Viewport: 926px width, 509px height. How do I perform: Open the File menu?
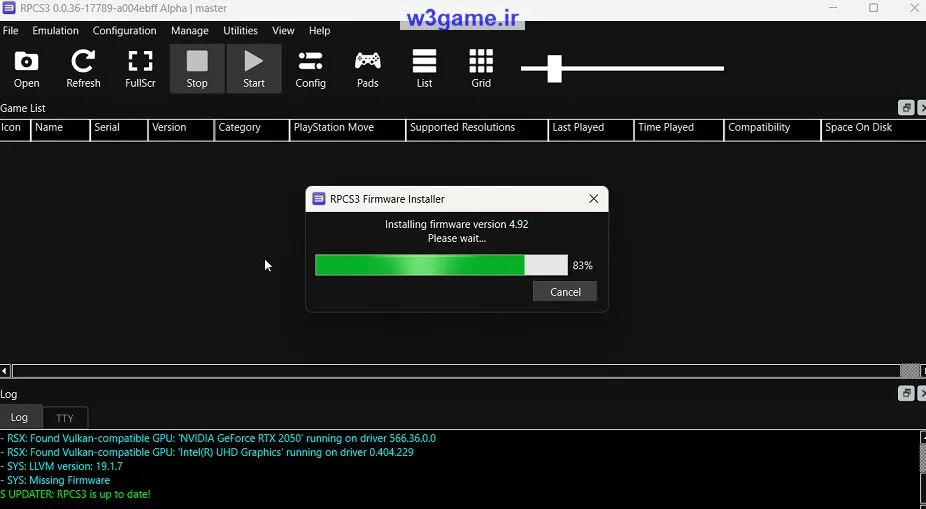(x=11, y=31)
